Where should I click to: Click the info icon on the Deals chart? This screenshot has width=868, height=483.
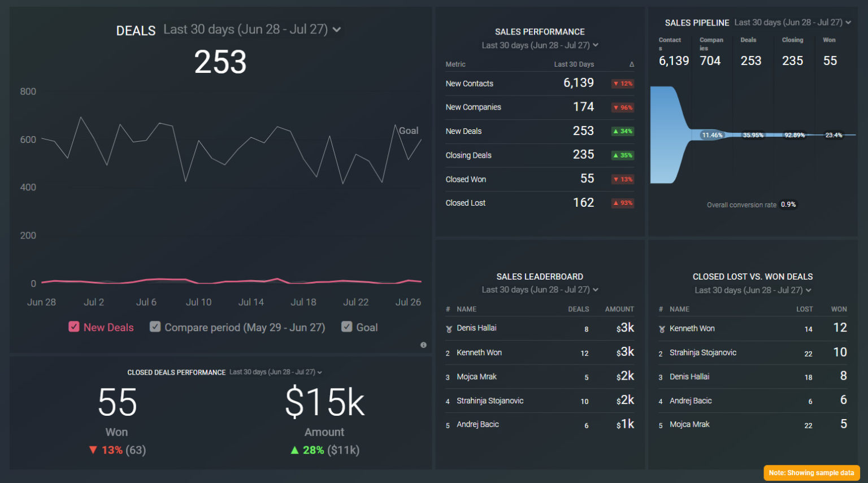[423, 345]
